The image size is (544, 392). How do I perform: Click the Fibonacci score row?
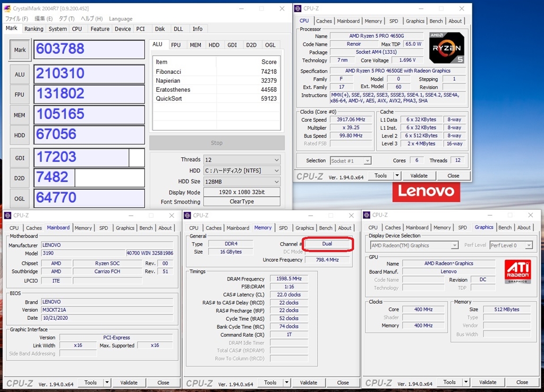(x=216, y=72)
